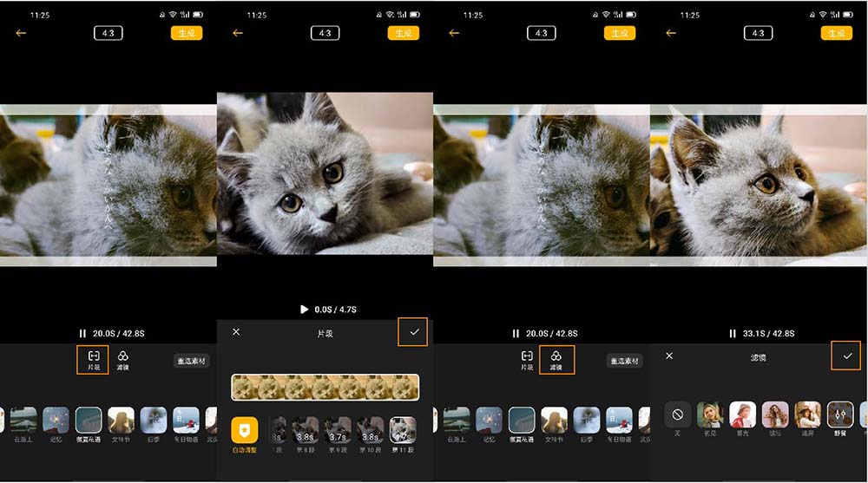This screenshot has width=868, height=483.
Task: Tap back arrow on first phone screen
Action: coord(21,33)
